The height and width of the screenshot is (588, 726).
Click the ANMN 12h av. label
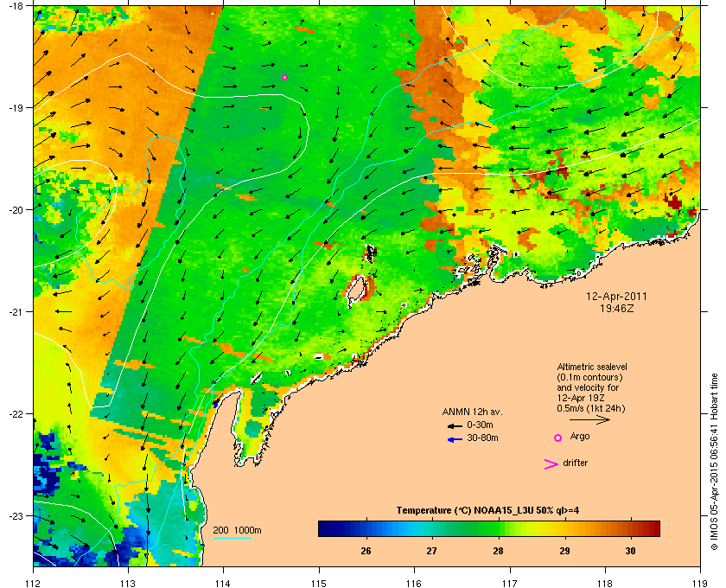(x=472, y=412)
